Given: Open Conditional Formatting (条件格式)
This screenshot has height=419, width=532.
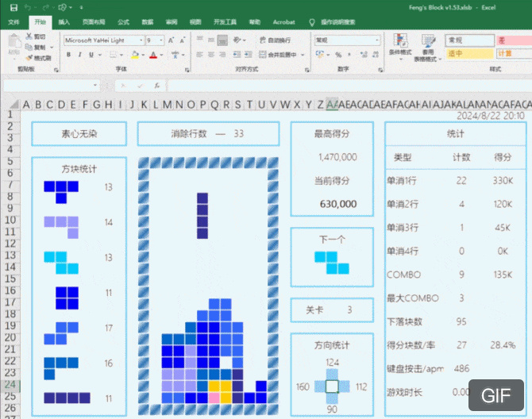Looking at the screenshot, I should pos(400,47).
